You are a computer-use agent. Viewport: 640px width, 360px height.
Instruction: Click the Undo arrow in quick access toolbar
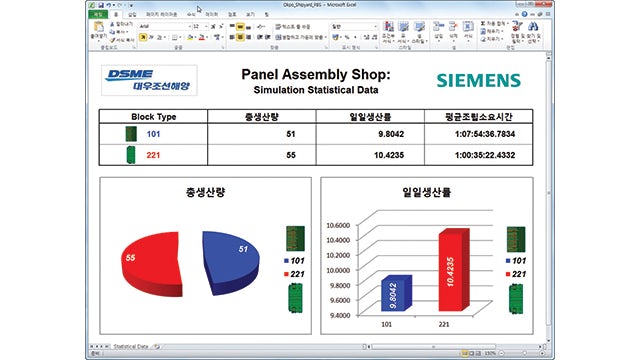click(109, 5)
